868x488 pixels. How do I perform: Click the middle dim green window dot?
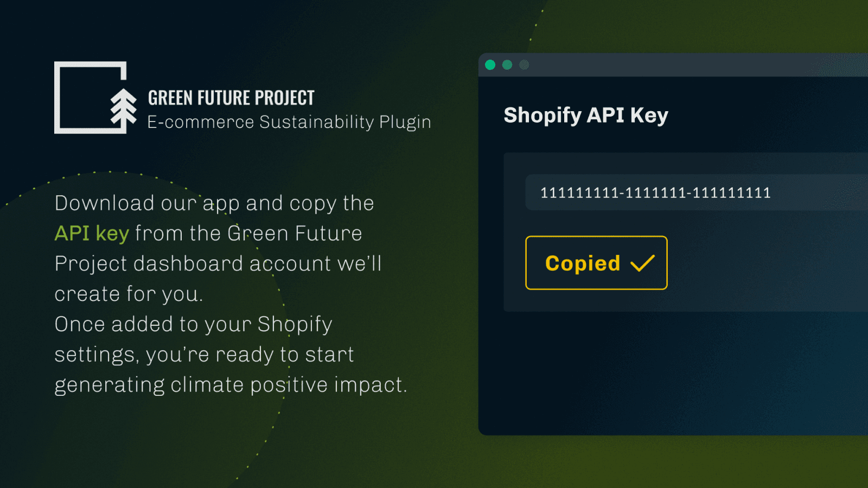coord(507,65)
